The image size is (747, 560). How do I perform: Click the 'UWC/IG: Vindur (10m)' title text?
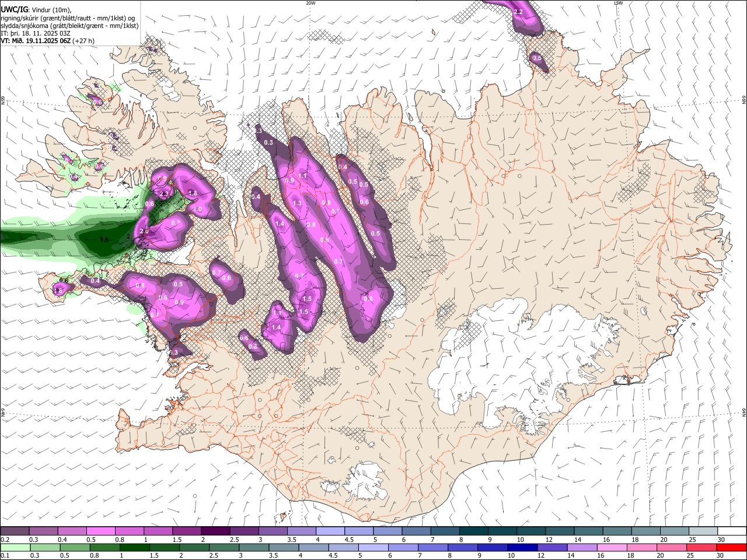pos(36,9)
